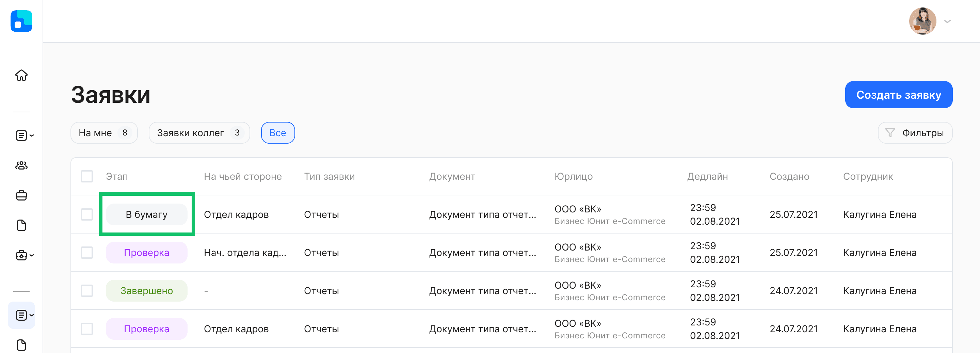This screenshot has height=353, width=980.
Task: Open the people group sidebar icon
Action: click(21, 165)
